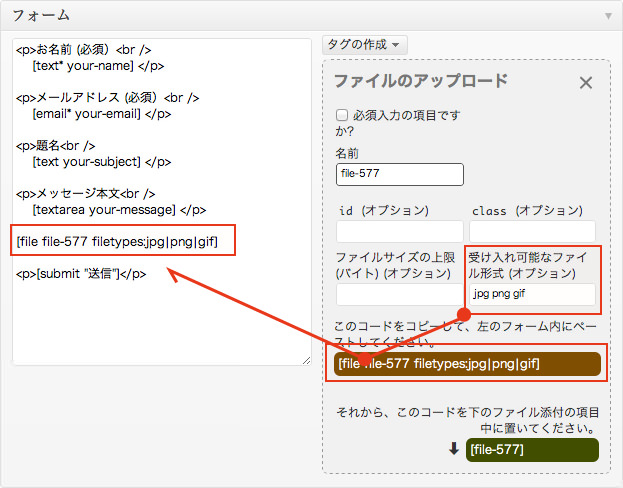Screen dimensions: 623x488
Task: Click the [textarea your-message] line
Action: pos(119,209)
